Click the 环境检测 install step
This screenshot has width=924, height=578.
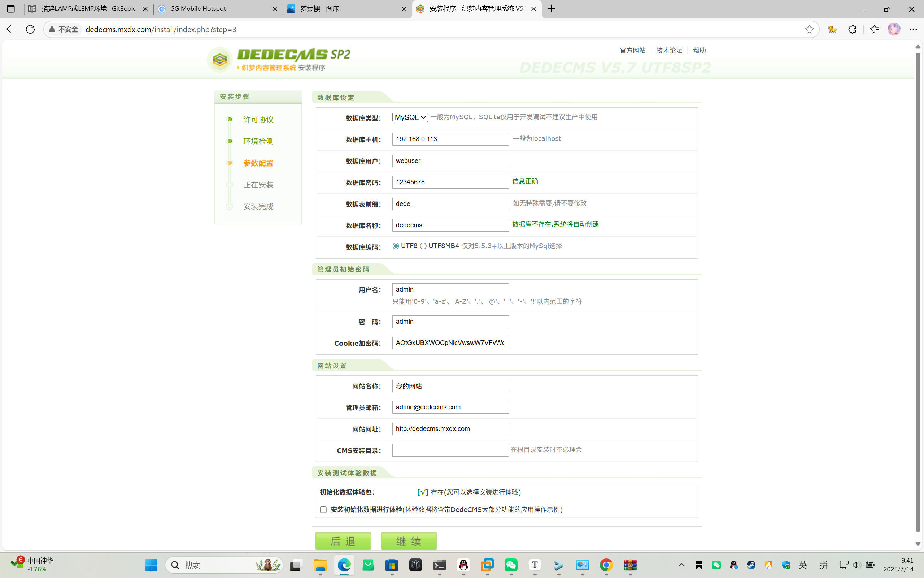click(x=258, y=141)
